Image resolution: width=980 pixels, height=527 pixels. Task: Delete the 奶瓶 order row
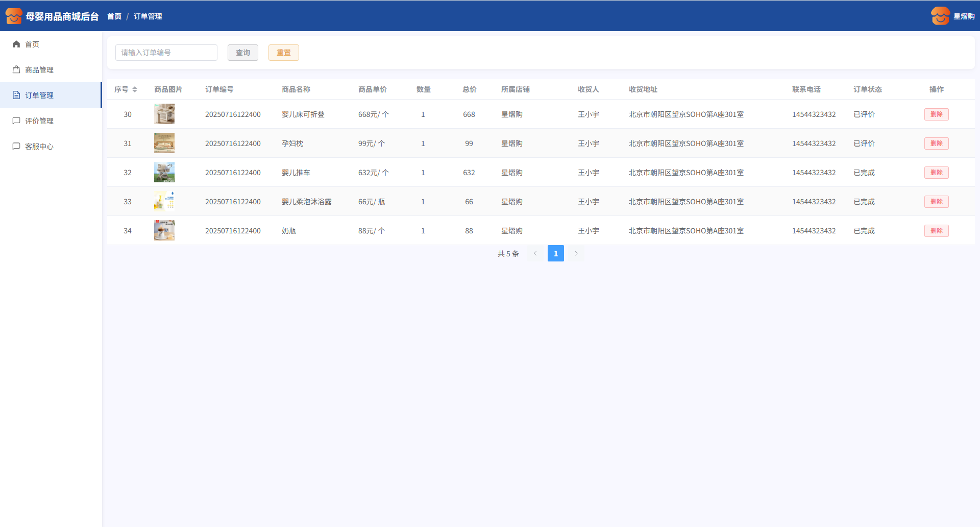(x=936, y=231)
